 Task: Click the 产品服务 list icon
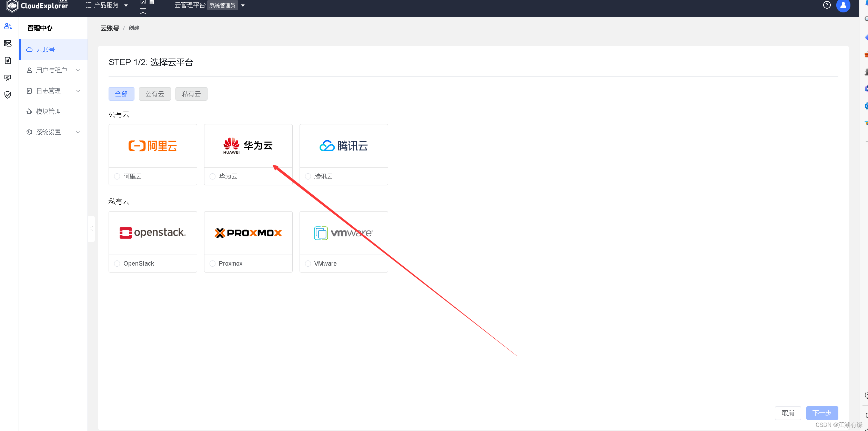[89, 5]
